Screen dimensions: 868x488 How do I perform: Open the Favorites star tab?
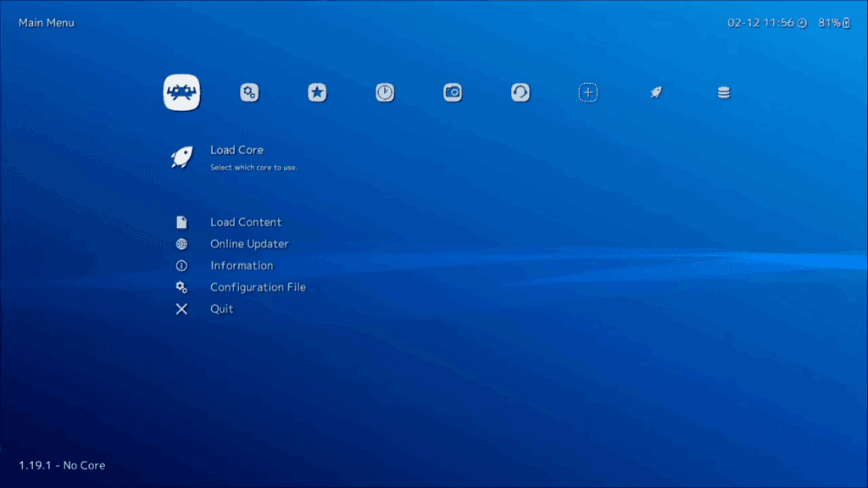coord(317,92)
